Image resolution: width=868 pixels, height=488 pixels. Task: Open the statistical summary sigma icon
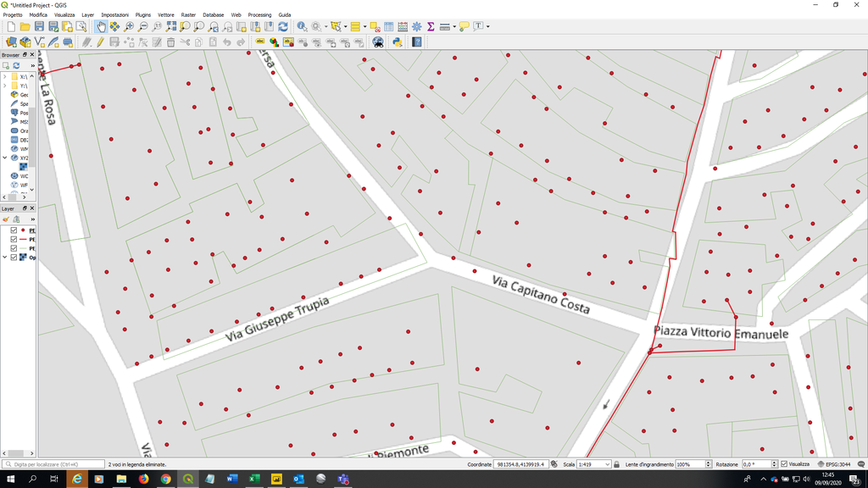point(431,27)
